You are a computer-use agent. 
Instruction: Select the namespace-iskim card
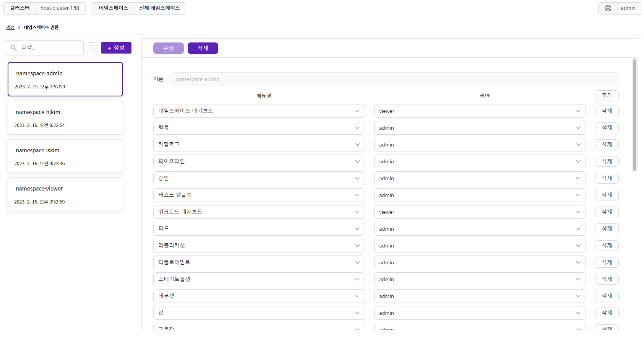(65, 156)
